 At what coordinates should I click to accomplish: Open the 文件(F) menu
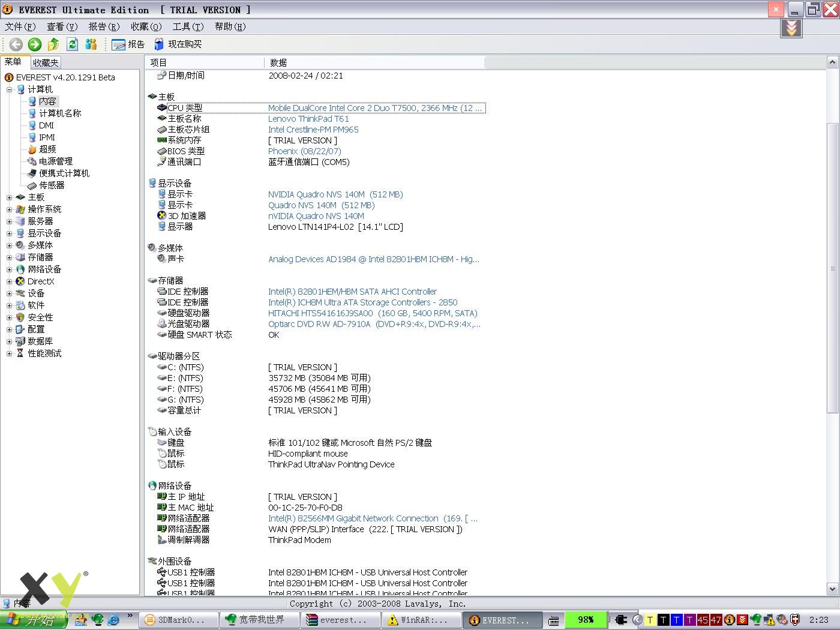click(20, 26)
